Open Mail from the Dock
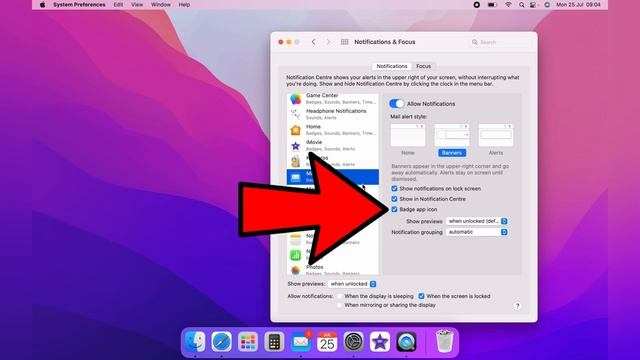 pyautogui.click(x=301, y=341)
